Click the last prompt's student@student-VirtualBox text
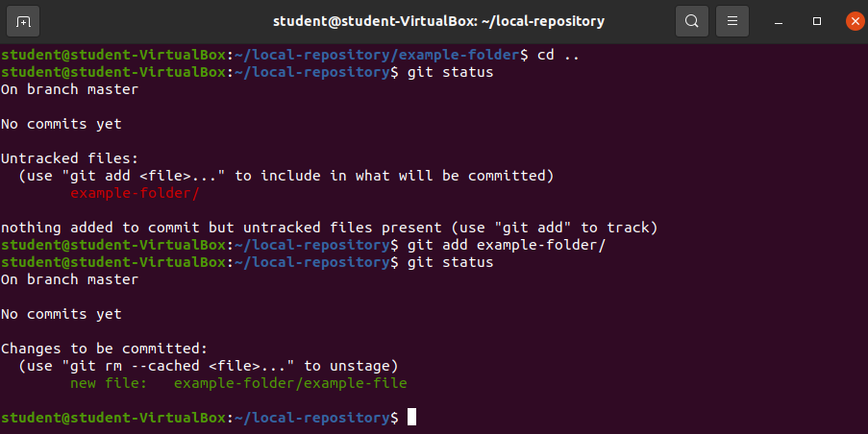Screen dimensions: 868x434 113,418
